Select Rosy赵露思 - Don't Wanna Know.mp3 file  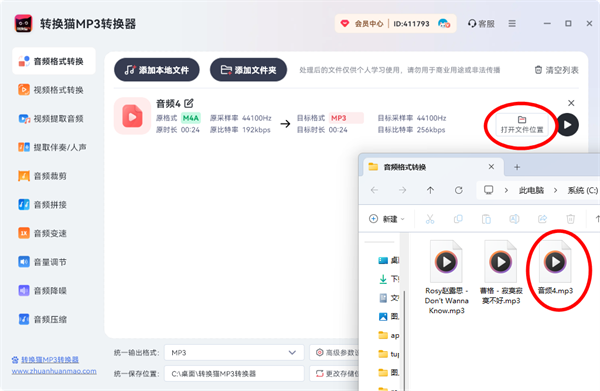446,277
